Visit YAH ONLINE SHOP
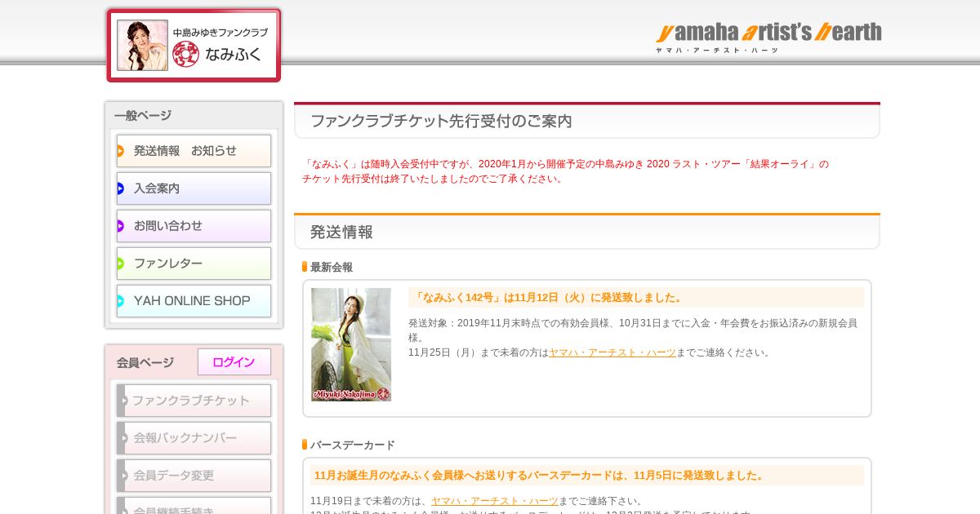 pos(194,301)
